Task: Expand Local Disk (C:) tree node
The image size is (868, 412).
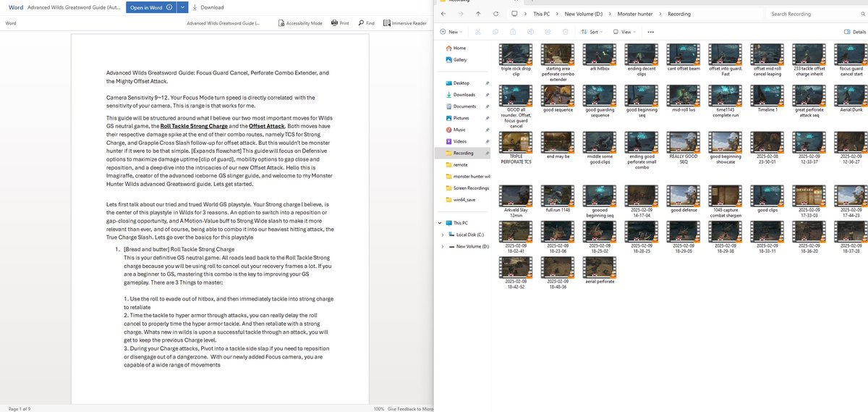Action: pos(442,235)
